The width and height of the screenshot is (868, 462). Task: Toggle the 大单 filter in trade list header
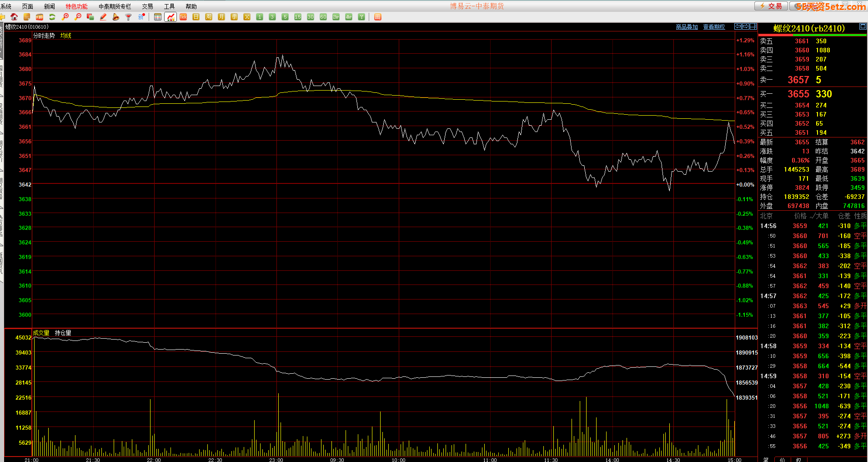(819, 216)
